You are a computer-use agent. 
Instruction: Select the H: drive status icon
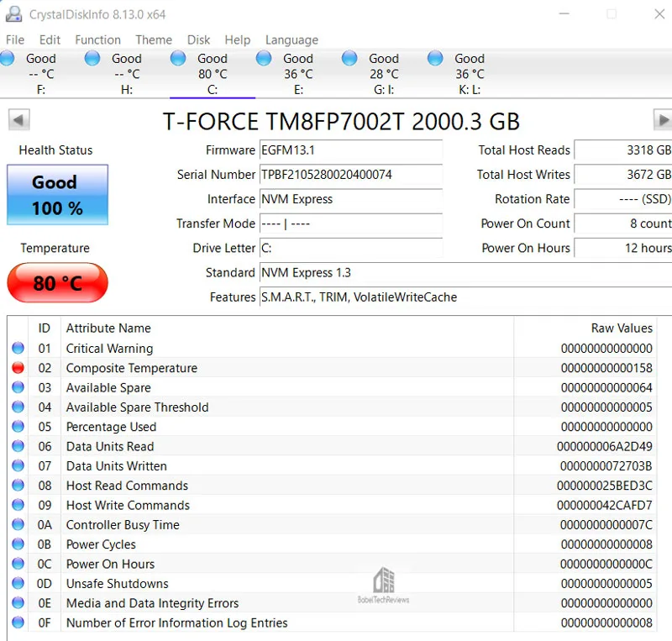point(92,58)
